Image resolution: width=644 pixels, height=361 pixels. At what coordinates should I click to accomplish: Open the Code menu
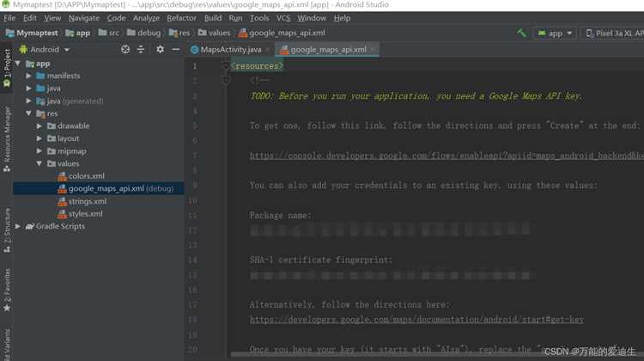(116, 18)
